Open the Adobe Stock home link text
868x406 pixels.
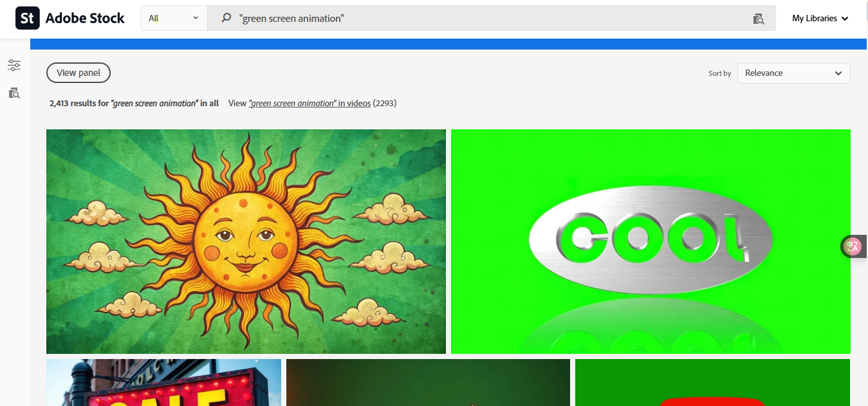[x=85, y=18]
